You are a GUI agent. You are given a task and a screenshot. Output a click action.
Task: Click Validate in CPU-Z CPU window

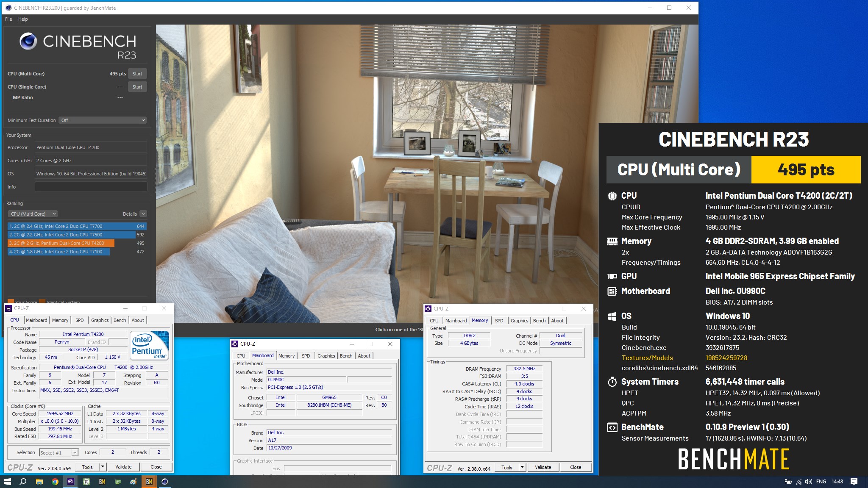pyautogui.click(x=123, y=467)
